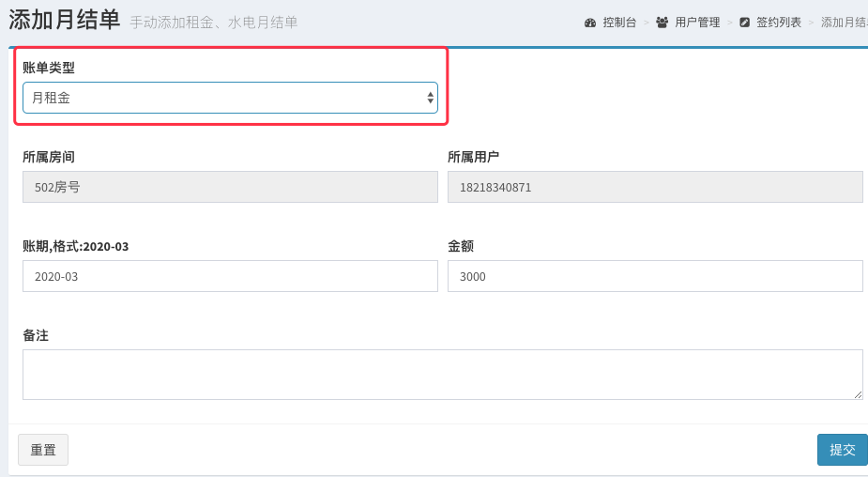Open the 账单类型 dropdown showing 月租金
868x477 pixels.
point(230,98)
